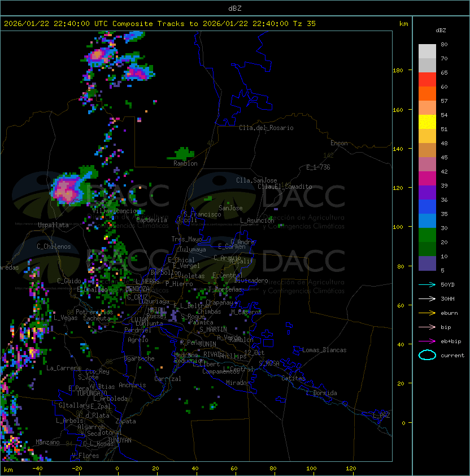Image resolution: width=470 pixels, height=476 pixels.
Task: Click the white 30HM arrow in legend
Action: click(x=427, y=299)
